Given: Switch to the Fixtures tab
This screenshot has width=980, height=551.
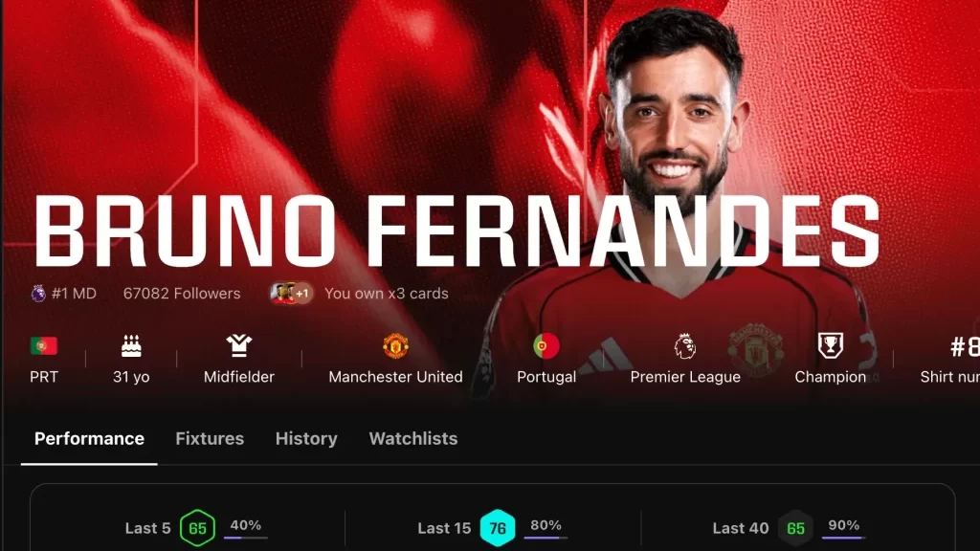Looking at the screenshot, I should pos(210,438).
